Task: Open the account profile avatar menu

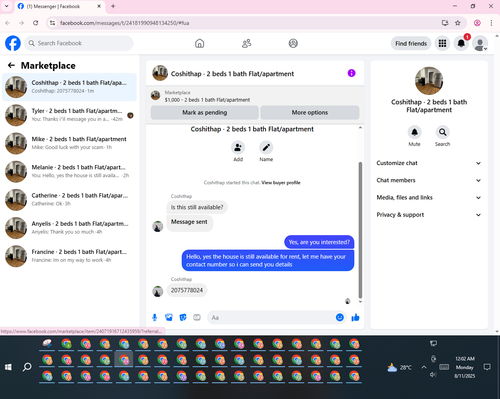Action: click(x=480, y=44)
